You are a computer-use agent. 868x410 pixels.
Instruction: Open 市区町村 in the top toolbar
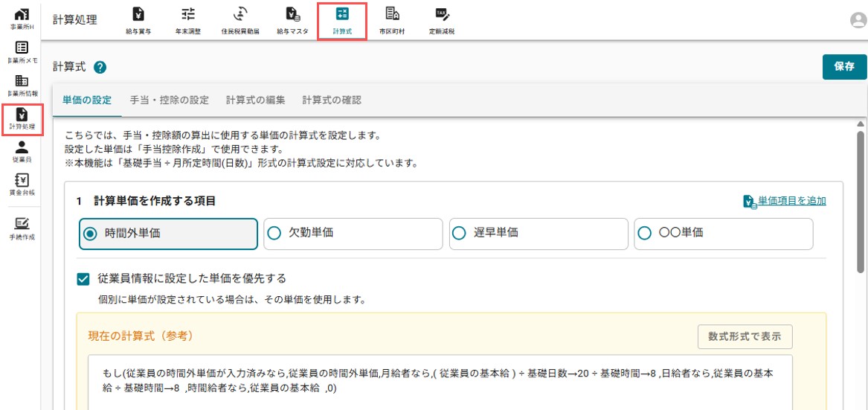click(x=392, y=21)
